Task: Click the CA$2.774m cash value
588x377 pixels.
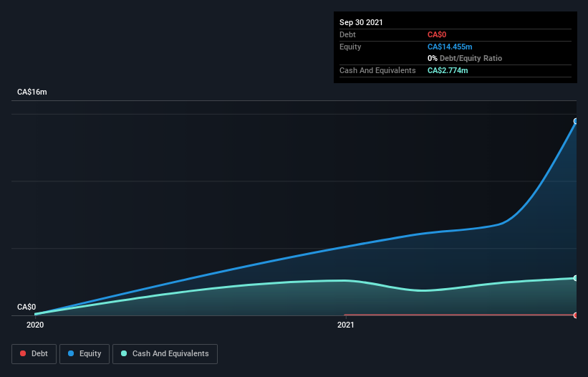Action: tap(448, 70)
